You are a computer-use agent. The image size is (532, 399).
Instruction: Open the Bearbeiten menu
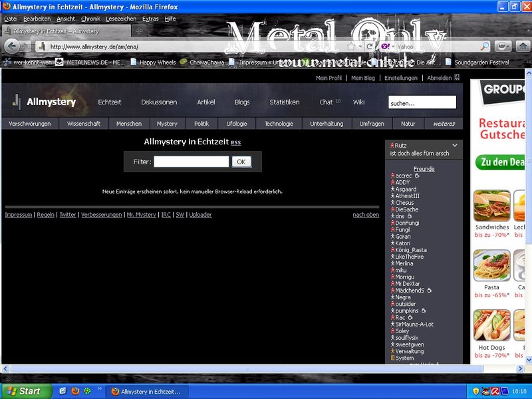pos(37,19)
